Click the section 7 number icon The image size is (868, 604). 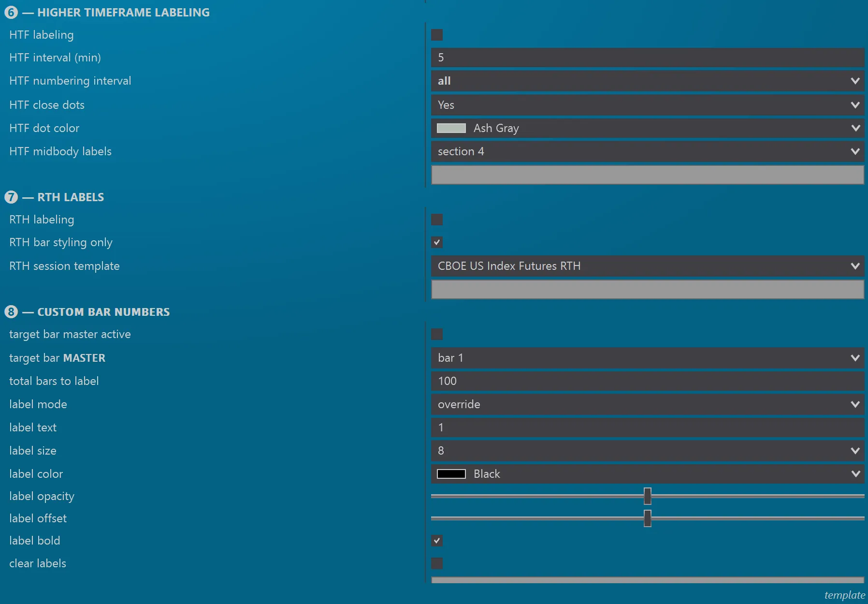point(11,197)
